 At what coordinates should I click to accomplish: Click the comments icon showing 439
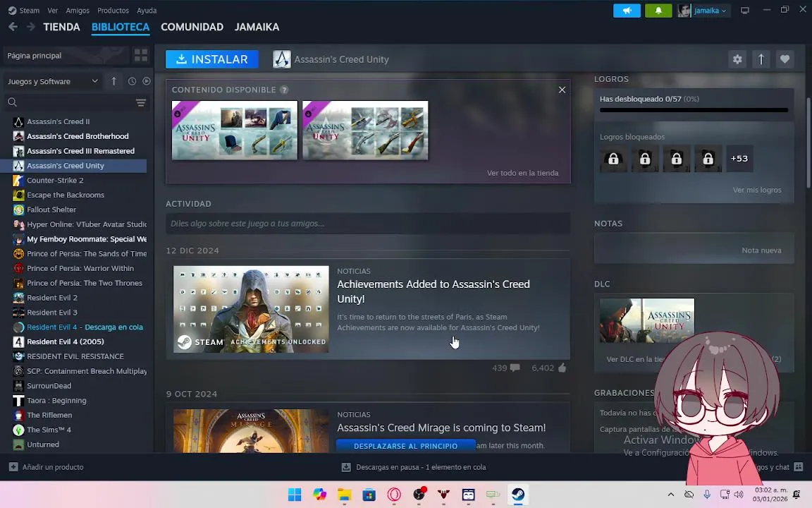coord(515,368)
